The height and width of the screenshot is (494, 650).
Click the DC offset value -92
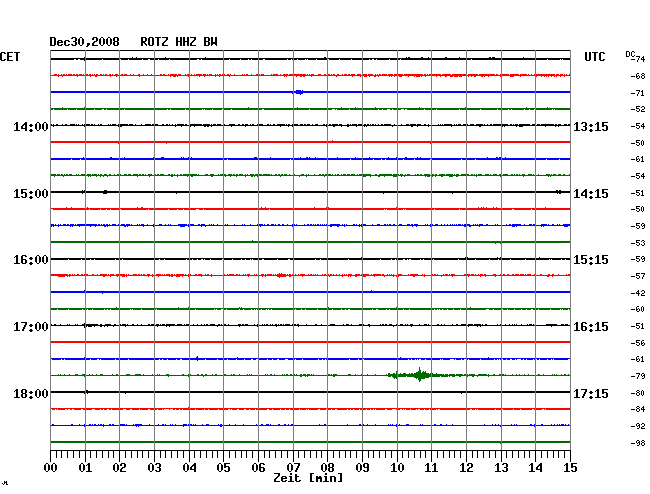pos(638,426)
